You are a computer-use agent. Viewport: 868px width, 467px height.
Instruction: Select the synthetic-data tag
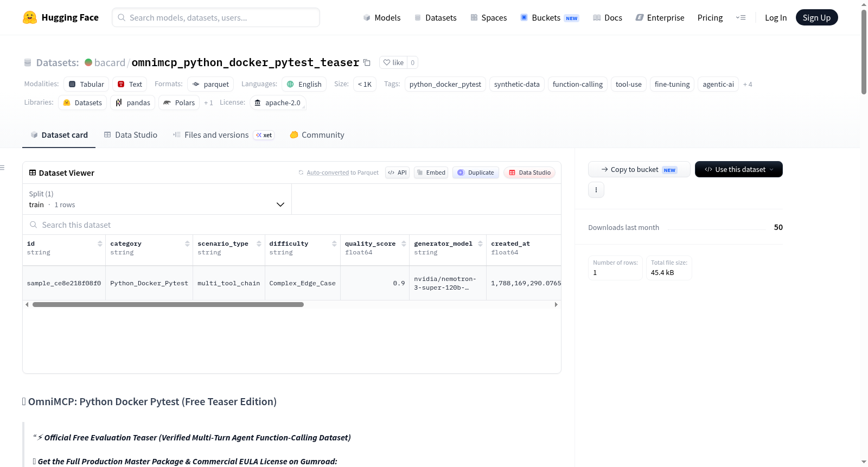click(x=517, y=84)
